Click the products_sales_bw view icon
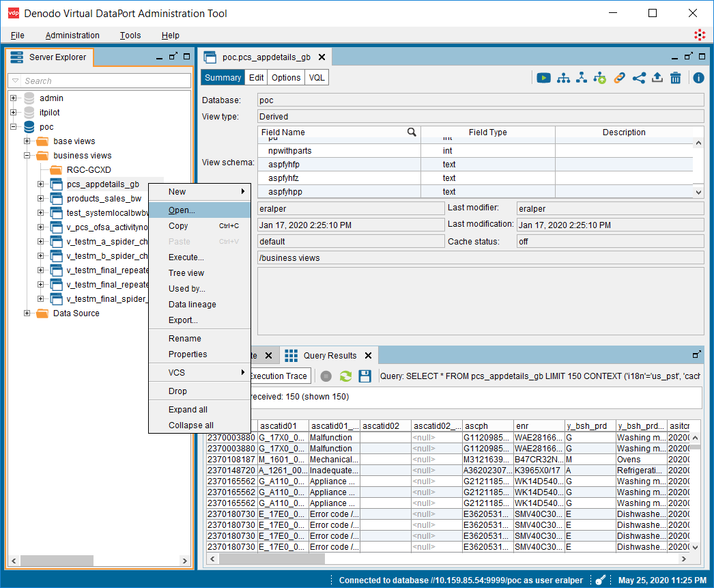Screen dimensions: 714x588 (x=57, y=199)
